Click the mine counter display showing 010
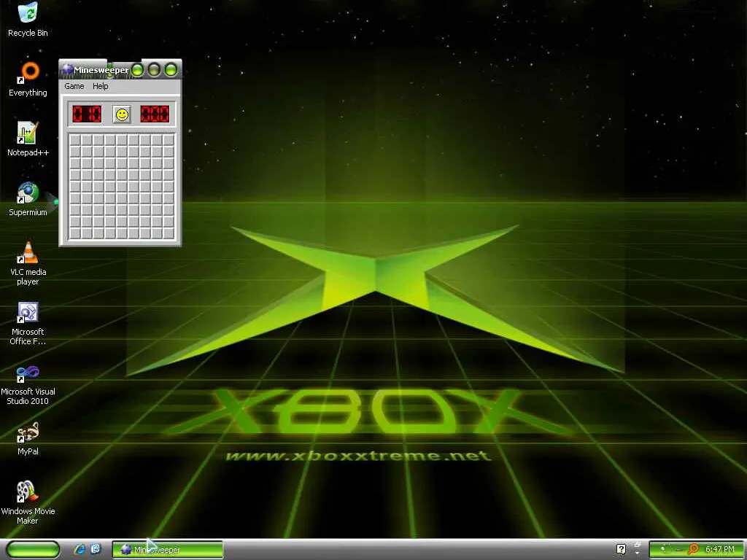747x560 pixels. (x=87, y=114)
